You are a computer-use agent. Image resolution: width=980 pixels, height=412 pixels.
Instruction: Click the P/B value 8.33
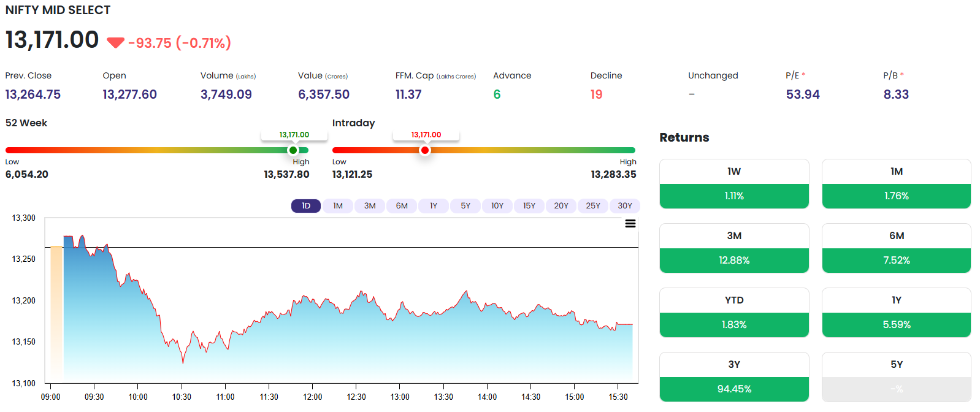pyautogui.click(x=896, y=94)
